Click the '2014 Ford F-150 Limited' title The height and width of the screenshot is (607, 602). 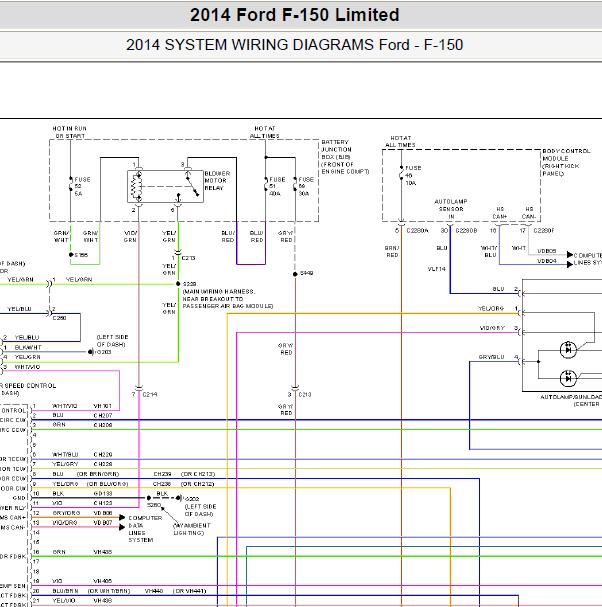[295, 15]
